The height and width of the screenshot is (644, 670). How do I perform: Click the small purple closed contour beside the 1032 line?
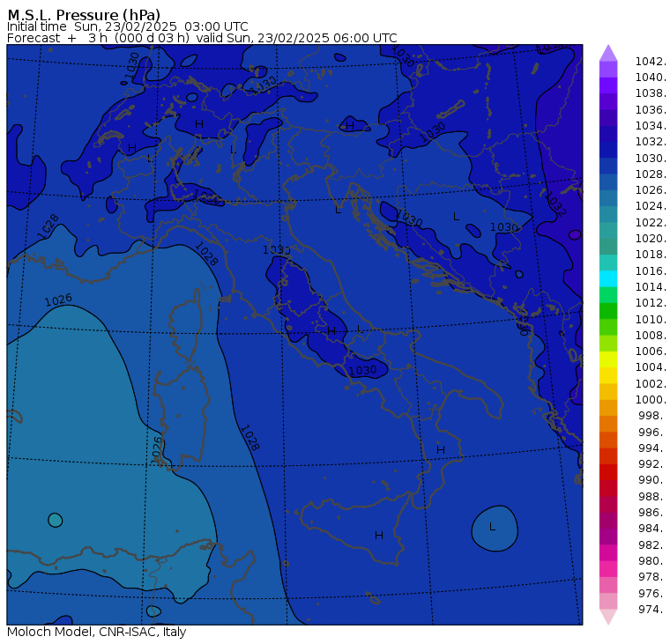click(x=575, y=235)
